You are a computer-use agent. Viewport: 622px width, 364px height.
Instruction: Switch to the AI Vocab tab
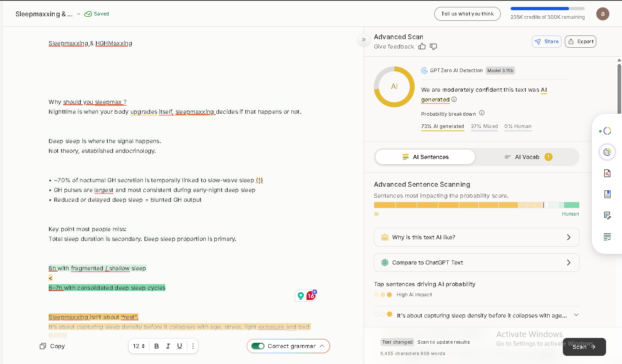tap(527, 157)
